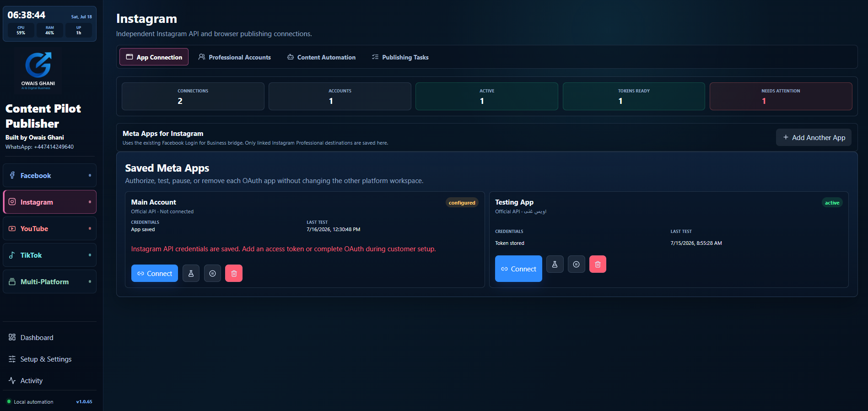Connect the Testing App
Screen dimensions: 868x411
(518, 269)
